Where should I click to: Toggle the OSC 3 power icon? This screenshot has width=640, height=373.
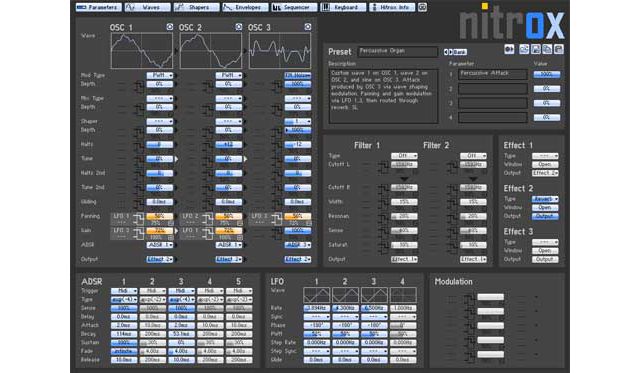(x=308, y=27)
